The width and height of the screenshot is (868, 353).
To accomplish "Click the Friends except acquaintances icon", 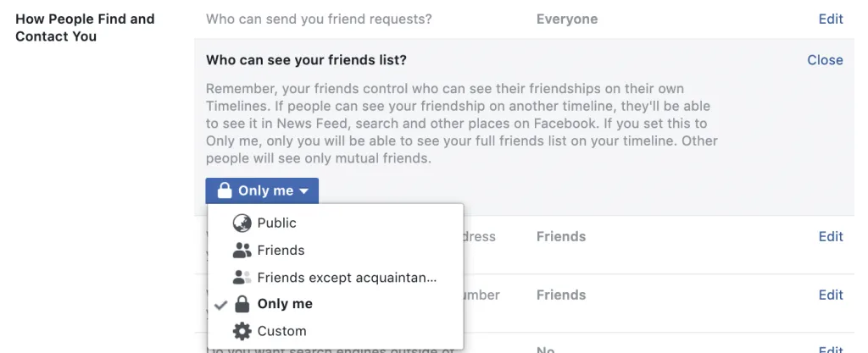I will pos(242,278).
